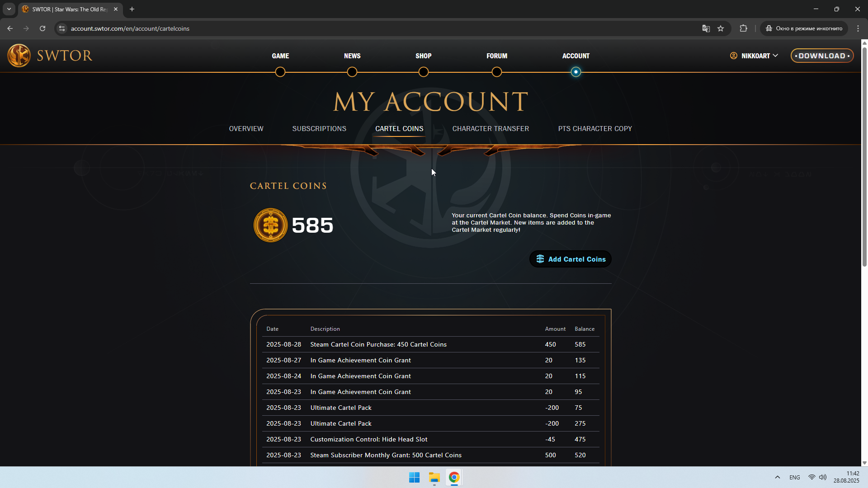Open a new browser tab
The height and width of the screenshot is (488, 868).
tap(132, 9)
